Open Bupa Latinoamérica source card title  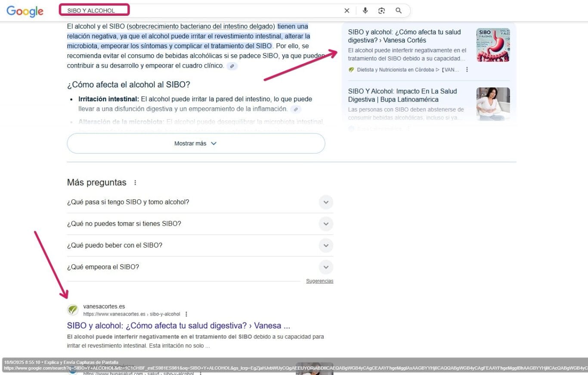tap(402, 96)
